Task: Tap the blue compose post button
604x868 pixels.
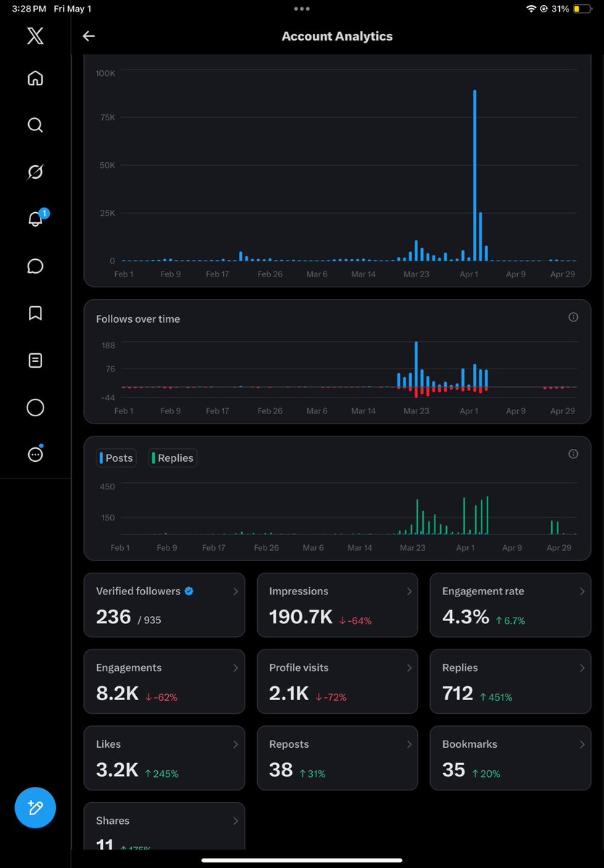Action: point(35,807)
